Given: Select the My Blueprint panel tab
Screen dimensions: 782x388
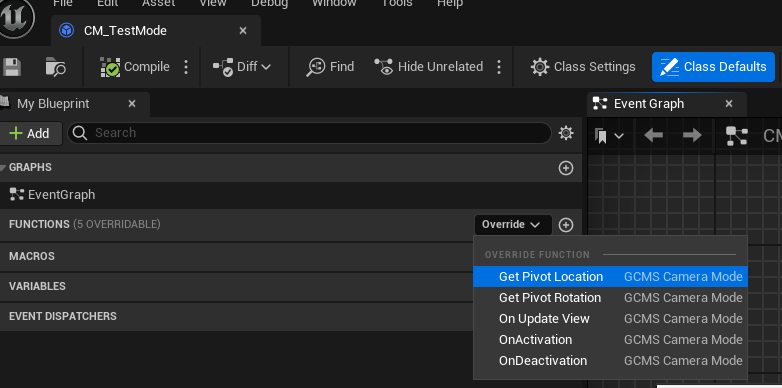Looking at the screenshot, I should [x=53, y=104].
